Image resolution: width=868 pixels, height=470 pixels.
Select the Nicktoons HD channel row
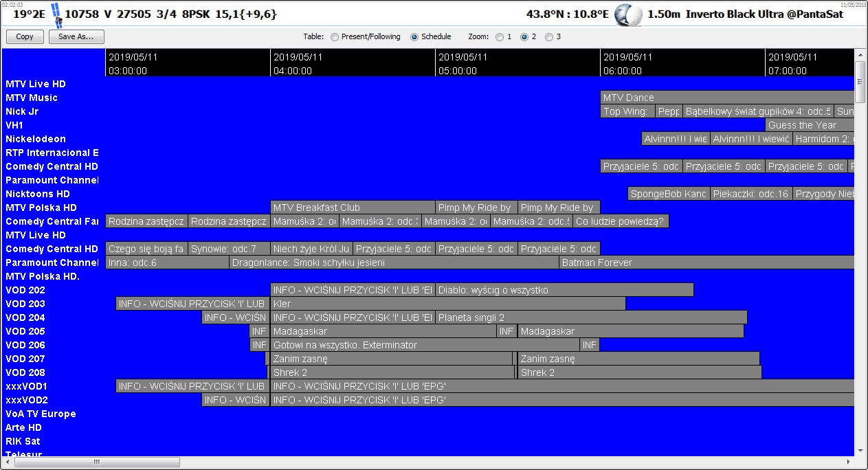click(38, 194)
